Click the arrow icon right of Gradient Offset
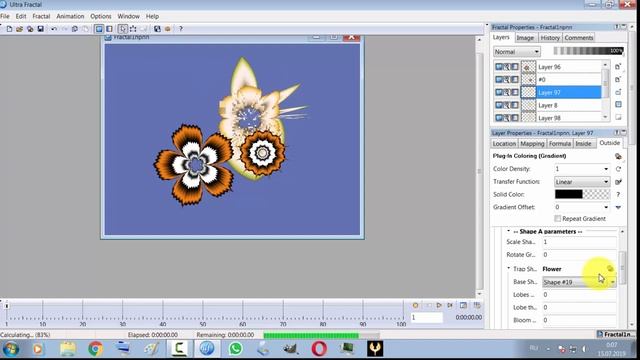The width and height of the screenshot is (640, 360). [x=618, y=207]
